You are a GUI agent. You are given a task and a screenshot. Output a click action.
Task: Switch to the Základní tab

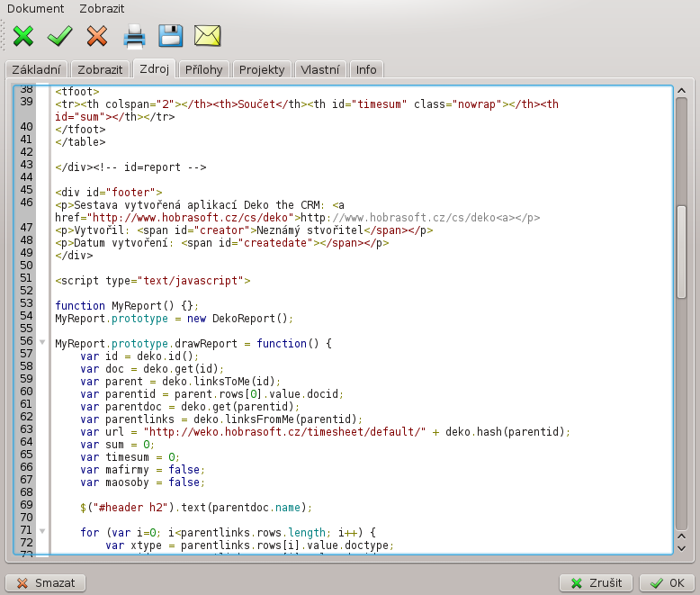point(36,69)
